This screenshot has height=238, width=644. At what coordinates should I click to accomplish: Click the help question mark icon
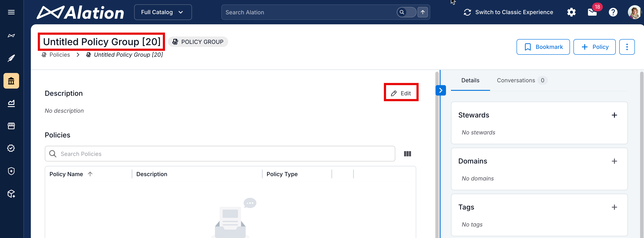(x=613, y=12)
